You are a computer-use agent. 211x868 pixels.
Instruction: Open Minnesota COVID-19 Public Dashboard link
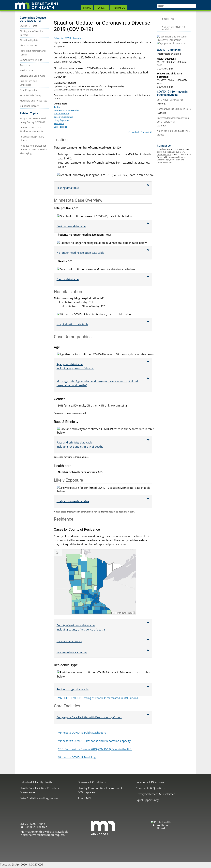point(82,732)
